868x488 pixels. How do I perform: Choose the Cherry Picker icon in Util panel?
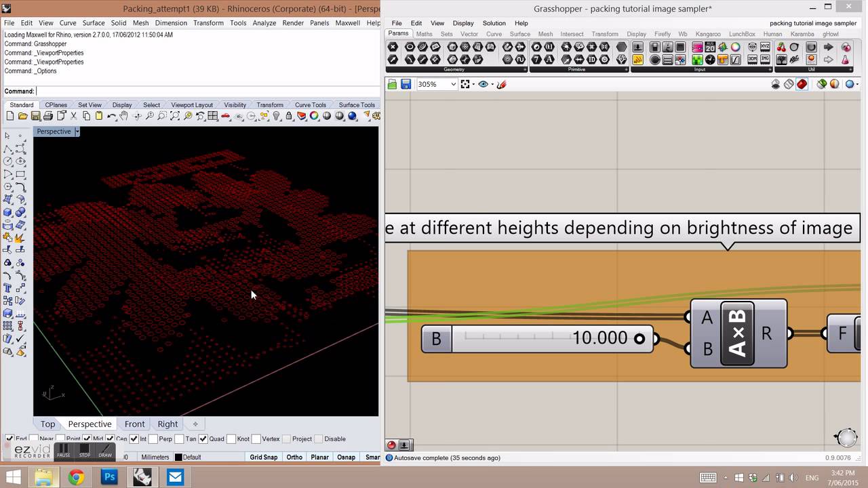point(781,47)
